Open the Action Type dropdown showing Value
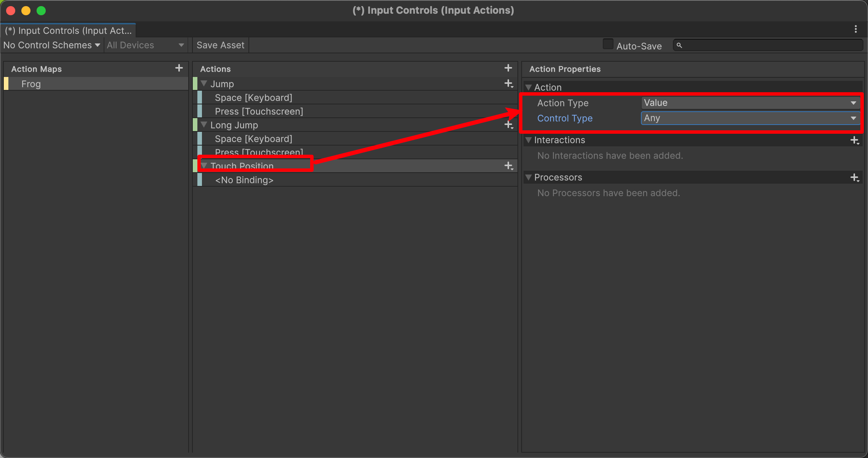 pyautogui.click(x=750, y=103)
